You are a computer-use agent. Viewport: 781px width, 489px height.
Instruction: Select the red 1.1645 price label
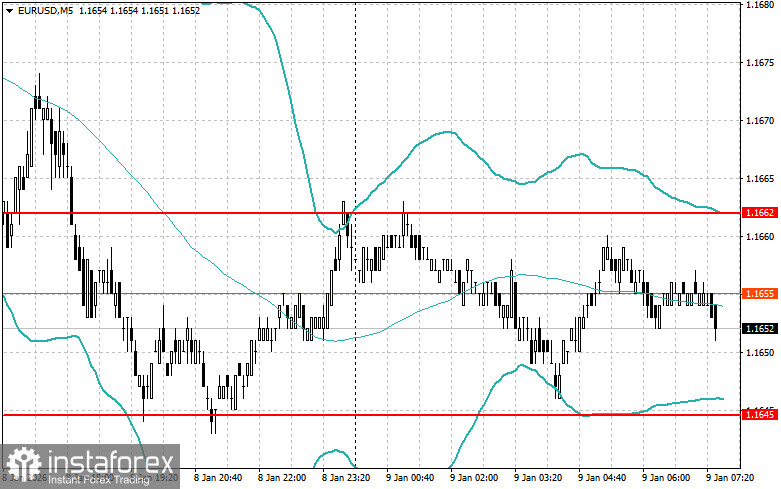pos(760,414)
